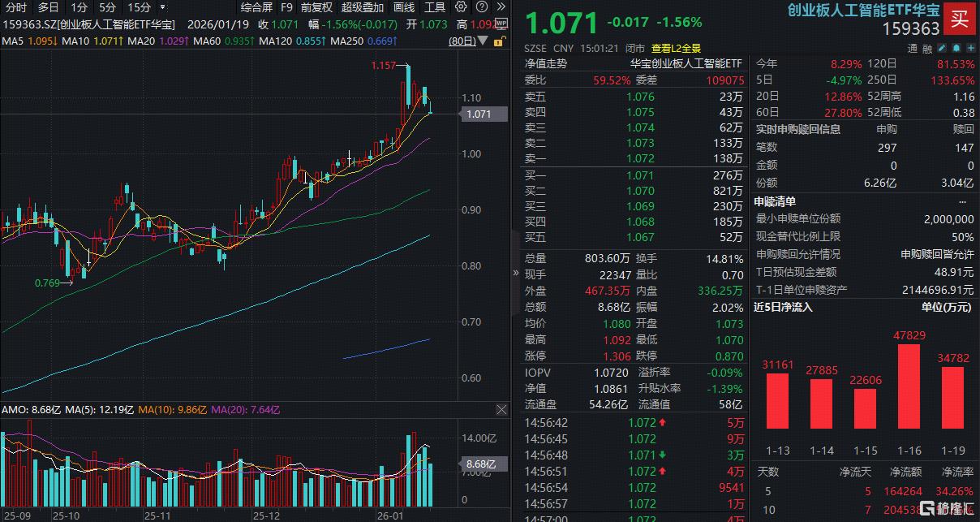Click the 1-16 net inflow bar 47829
Viewport: 980px width, 522px height.
[909, 386]
